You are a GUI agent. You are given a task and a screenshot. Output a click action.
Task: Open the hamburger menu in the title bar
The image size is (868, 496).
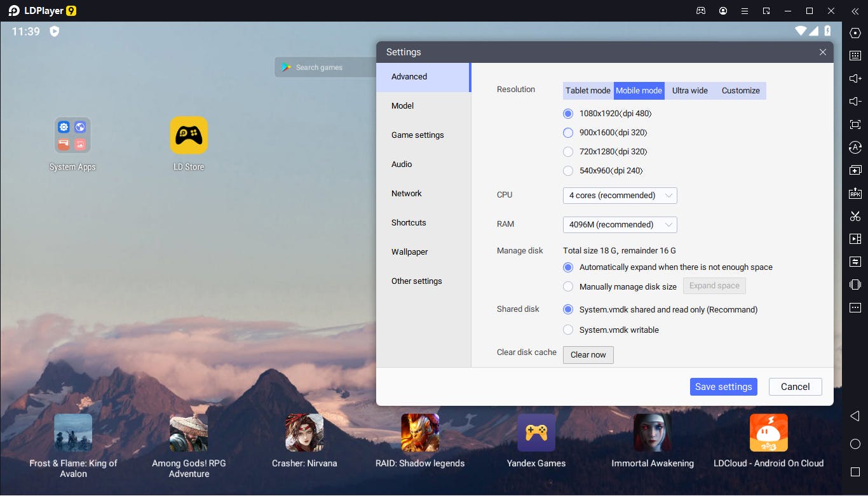coord(745,11)
